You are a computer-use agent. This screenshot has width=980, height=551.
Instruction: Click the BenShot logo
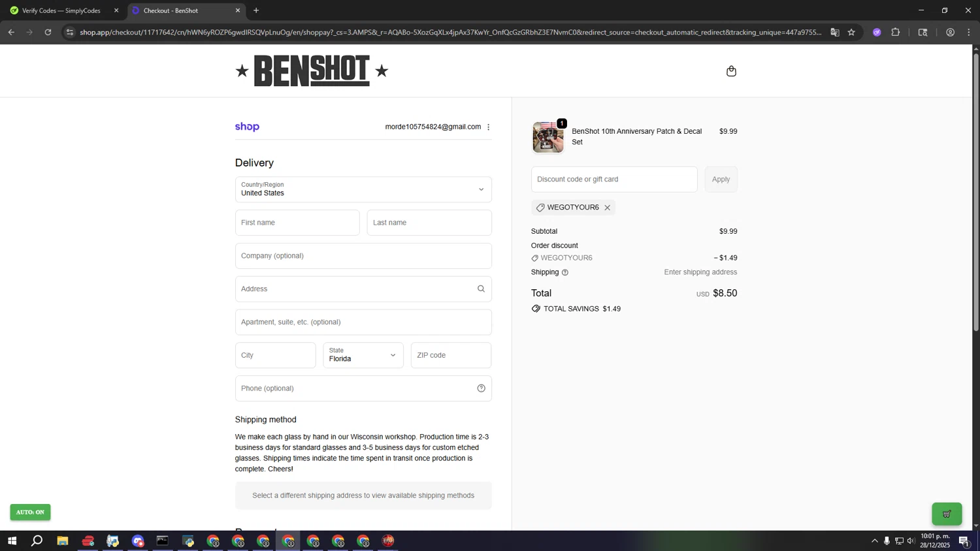tap(312, 71)
